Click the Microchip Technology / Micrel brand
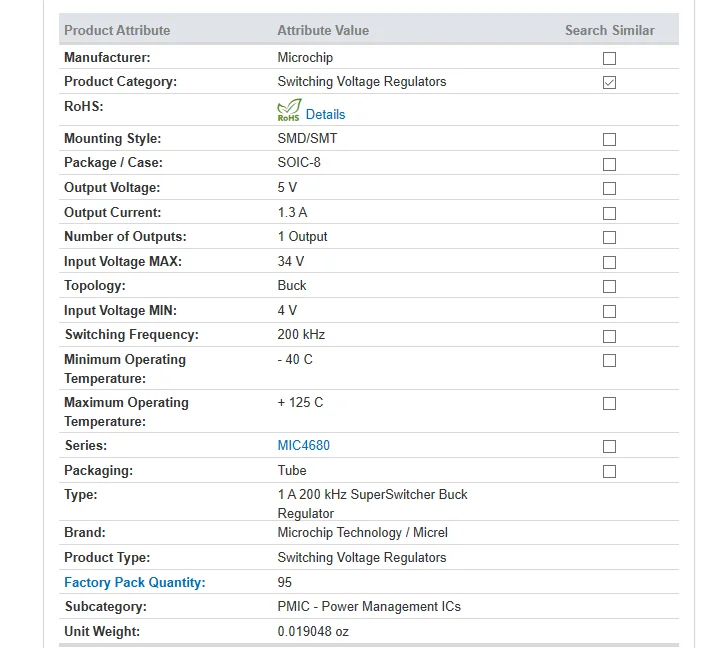 click(363, 533)
